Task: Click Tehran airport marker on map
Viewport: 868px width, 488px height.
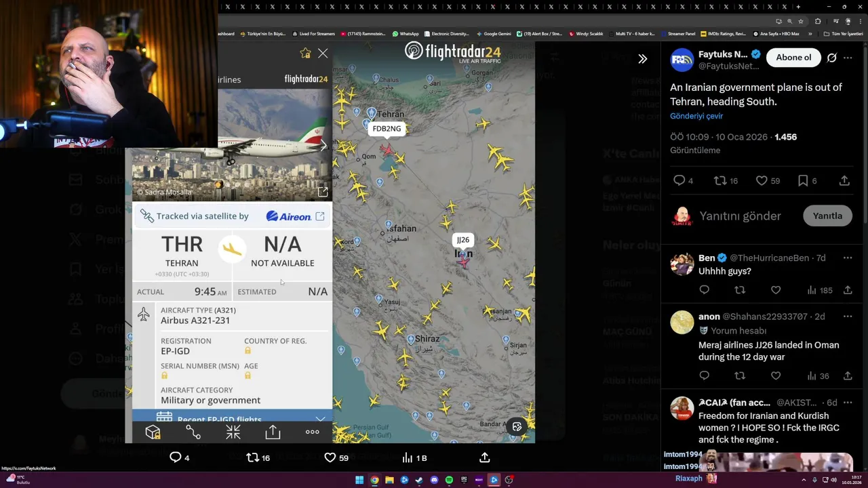Action: [x=372, y=113]
